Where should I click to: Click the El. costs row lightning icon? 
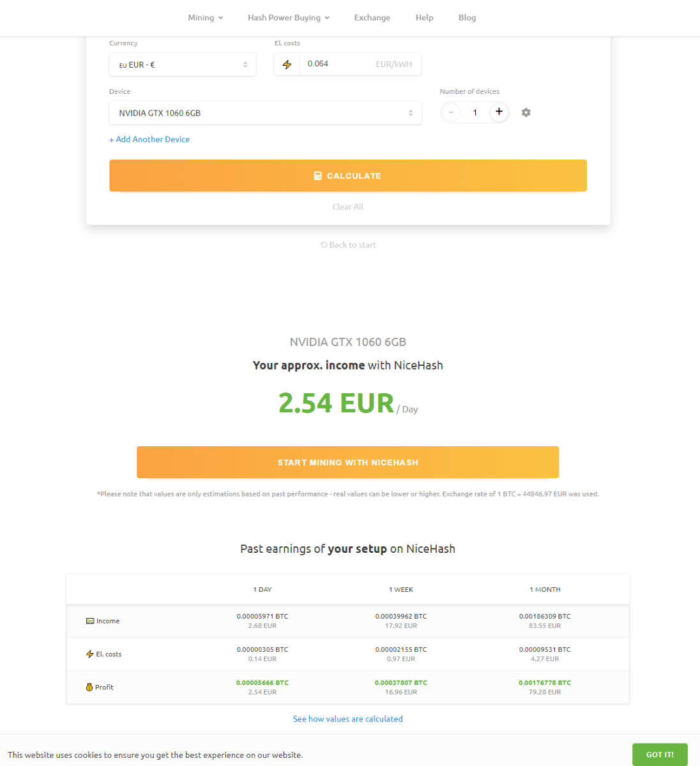[x=90, y=654]
